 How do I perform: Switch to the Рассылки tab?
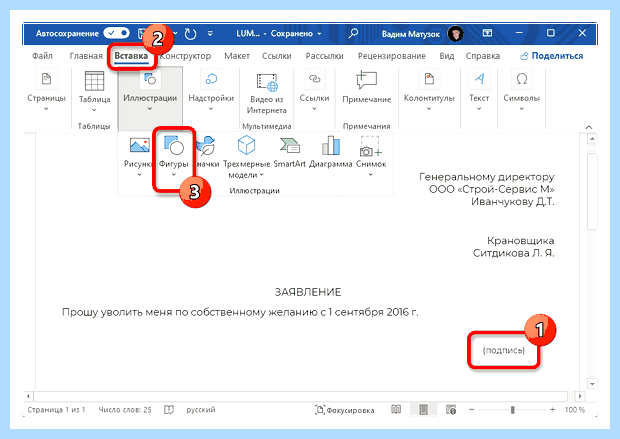(324, 56)
